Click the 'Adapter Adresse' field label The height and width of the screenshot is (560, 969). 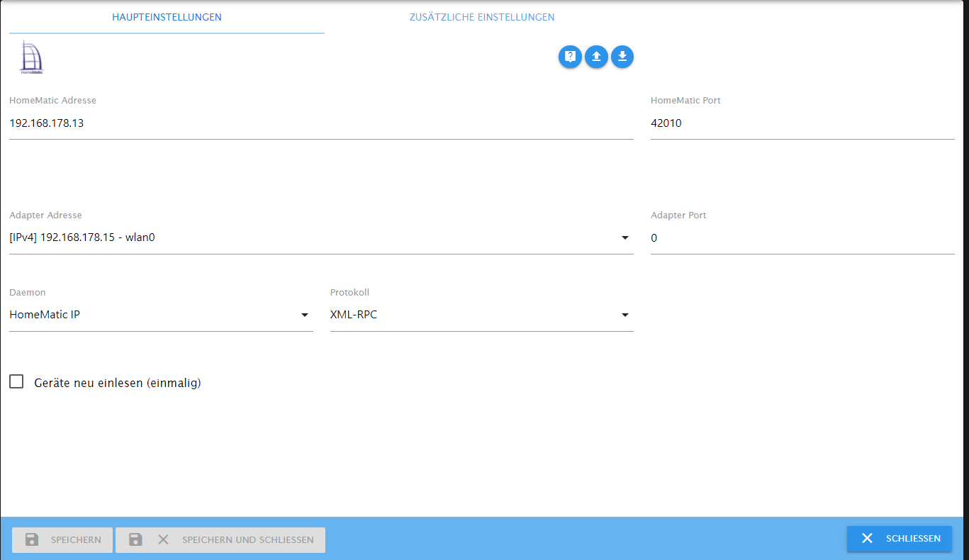(45, 215)
